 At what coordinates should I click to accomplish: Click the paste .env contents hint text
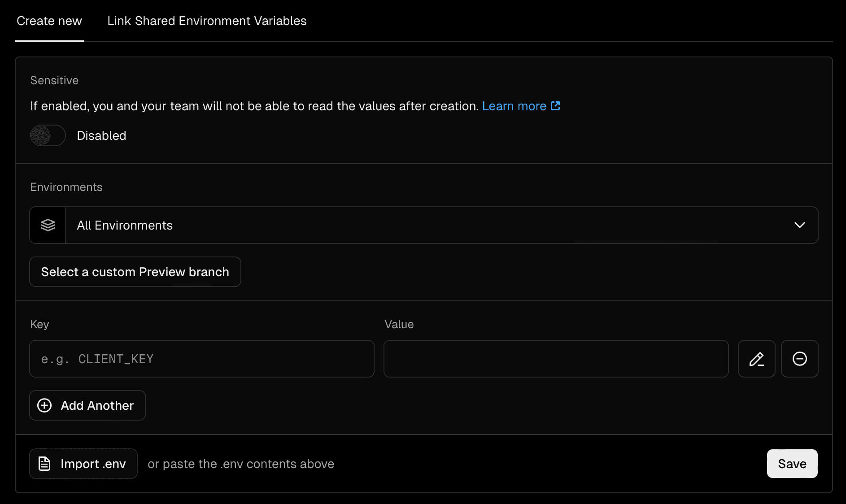click(240, 464)
